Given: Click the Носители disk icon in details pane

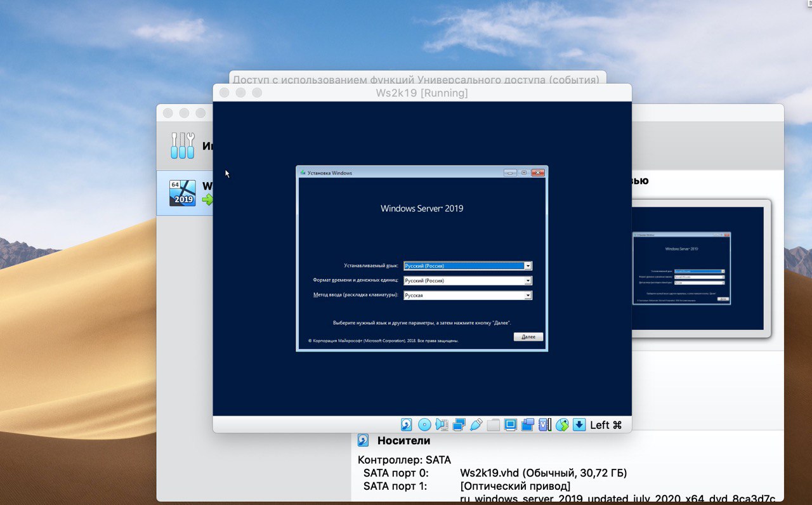Looking at the screenshot, I should pos(363,440).
